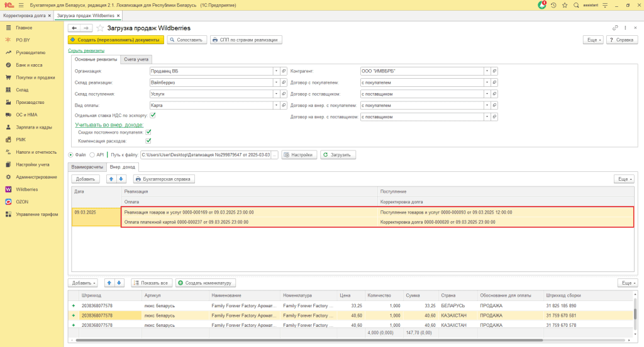The width and height of the screenshot is (644, 347).
Task: Click file path browse ellipsis button
Action: pos(275,155)
